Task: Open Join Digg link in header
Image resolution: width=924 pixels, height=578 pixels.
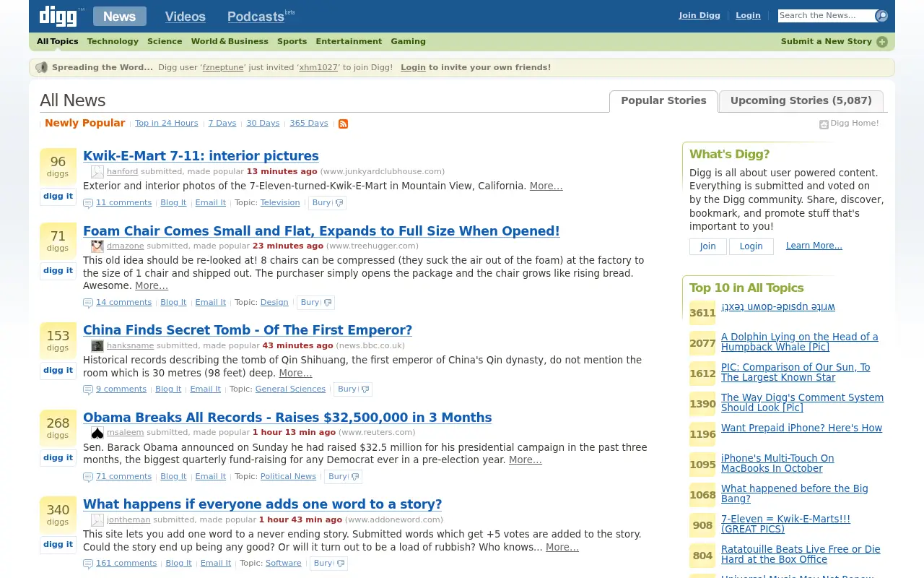Action: pyautogui.click(x=699, y=16)
